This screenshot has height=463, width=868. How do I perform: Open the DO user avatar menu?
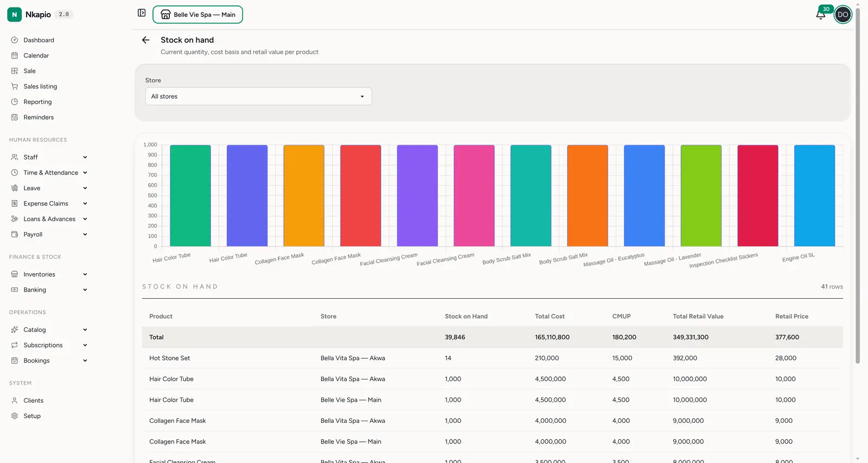[843, 15]
